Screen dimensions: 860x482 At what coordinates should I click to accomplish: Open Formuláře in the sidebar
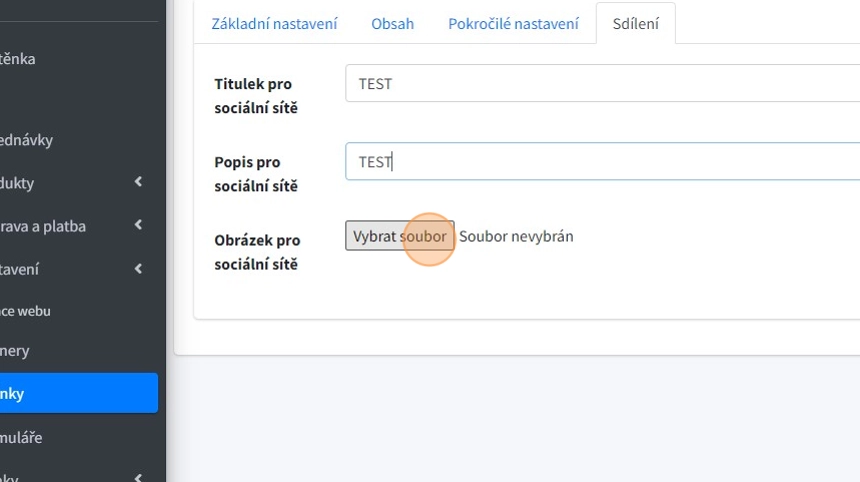(22, 437)
